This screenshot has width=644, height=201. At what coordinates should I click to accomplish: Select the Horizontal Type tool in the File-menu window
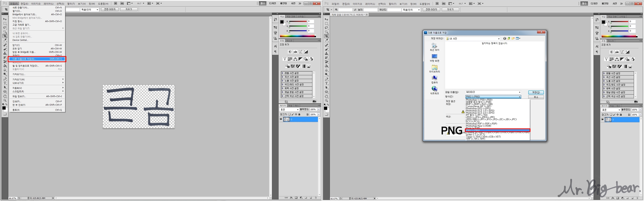pos(5,83)
